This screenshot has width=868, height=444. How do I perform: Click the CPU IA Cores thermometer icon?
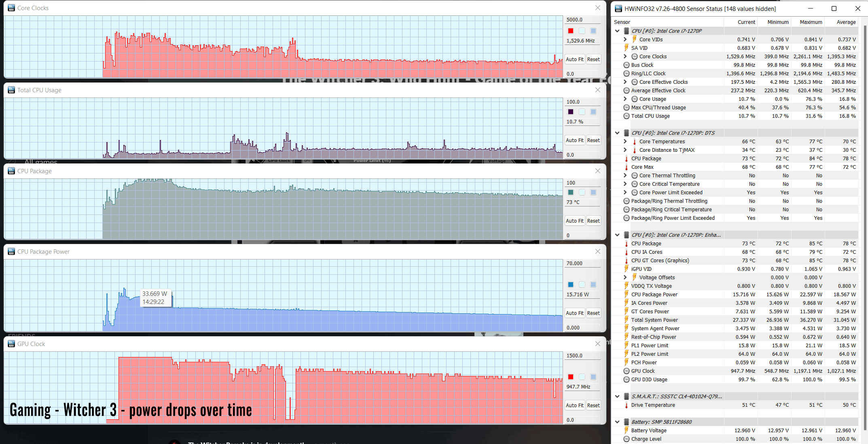627,252
